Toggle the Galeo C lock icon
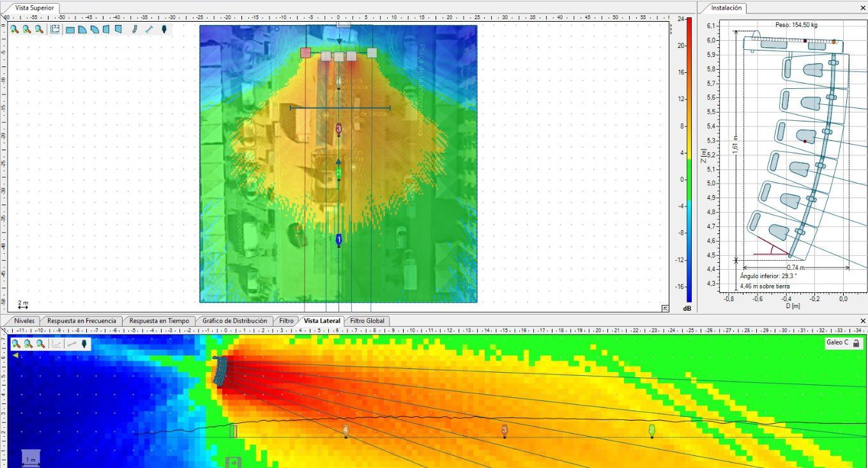The image size is (868, 468). point(856,343)
